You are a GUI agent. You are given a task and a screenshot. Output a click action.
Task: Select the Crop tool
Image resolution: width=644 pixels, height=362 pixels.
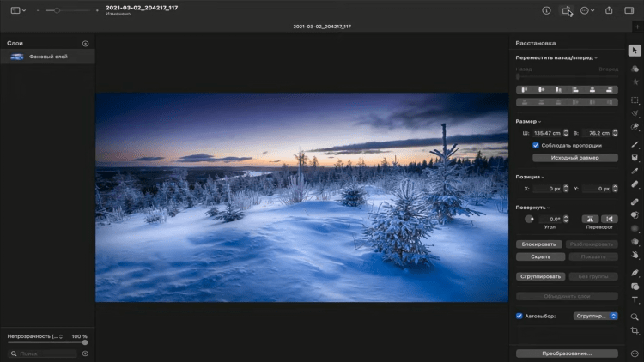pos(635,330)
